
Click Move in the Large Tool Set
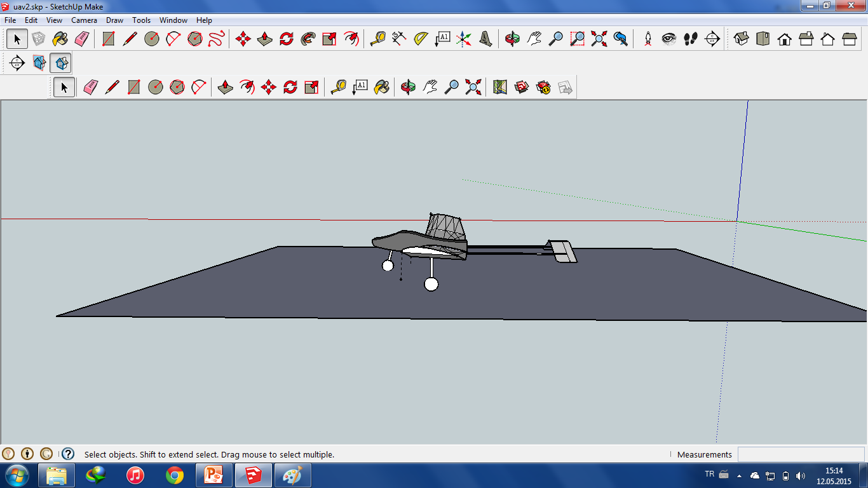click(243, 39)
